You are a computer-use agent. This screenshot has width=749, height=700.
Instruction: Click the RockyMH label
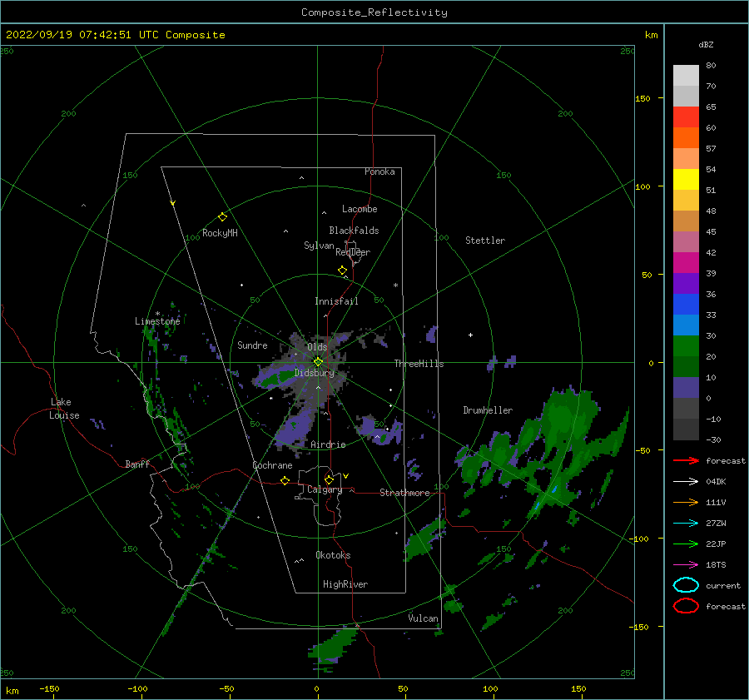pyautogui.click(x=220, y=233)
